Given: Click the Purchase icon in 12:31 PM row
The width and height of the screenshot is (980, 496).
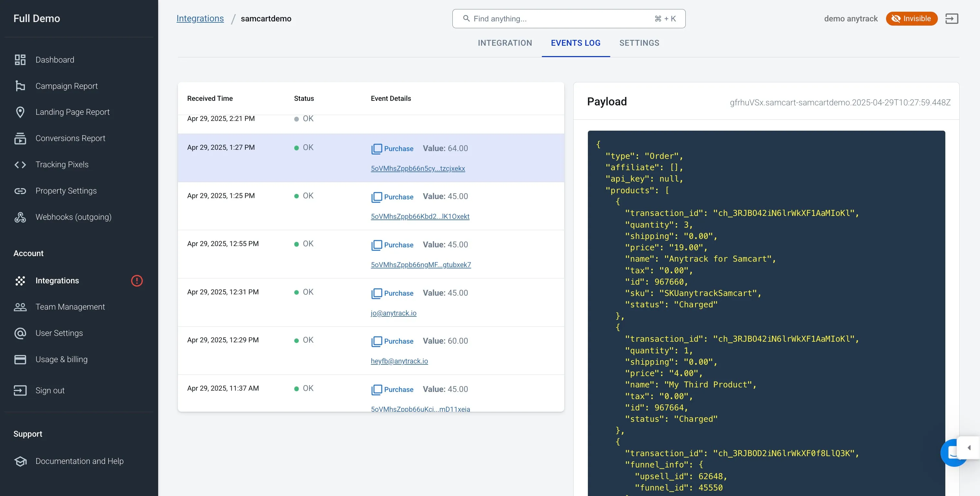Looking at the screenshot, I should [376, 293].
